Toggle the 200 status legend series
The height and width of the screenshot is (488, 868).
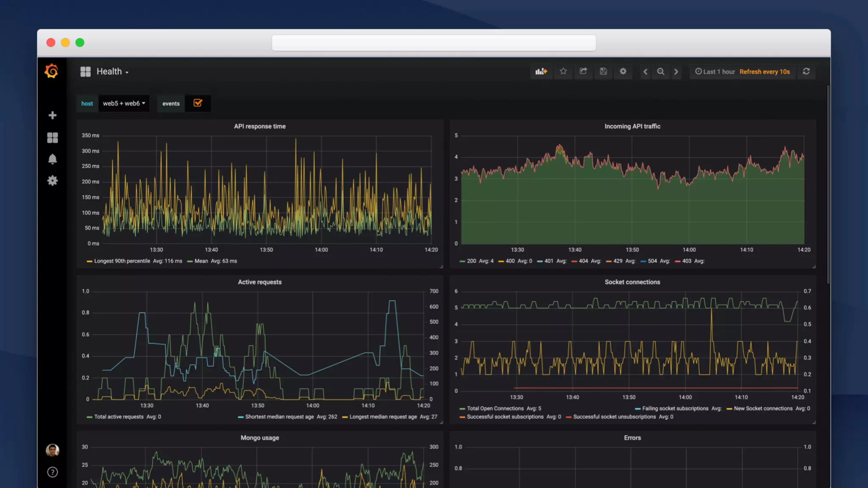[471, 261]
